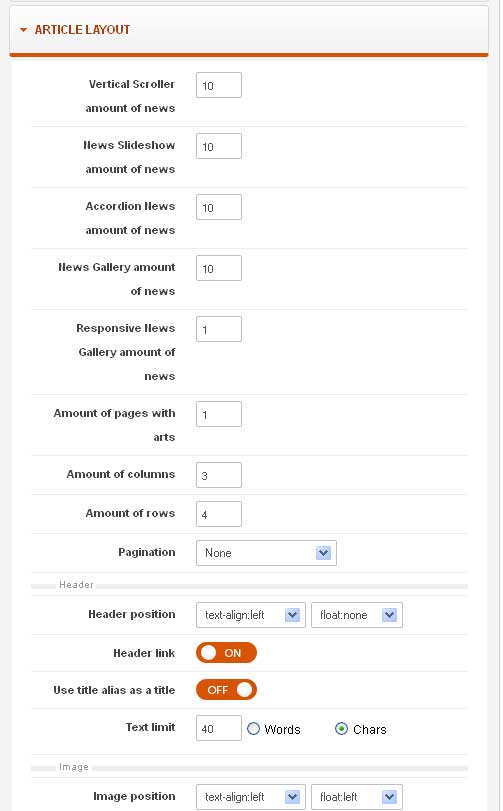
Task: Click News Slideshow amount of news field
Action: point(219,146)
